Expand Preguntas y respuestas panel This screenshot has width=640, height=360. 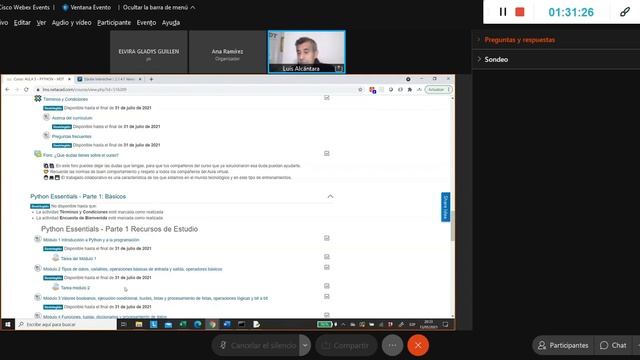(x=519, y=40)
